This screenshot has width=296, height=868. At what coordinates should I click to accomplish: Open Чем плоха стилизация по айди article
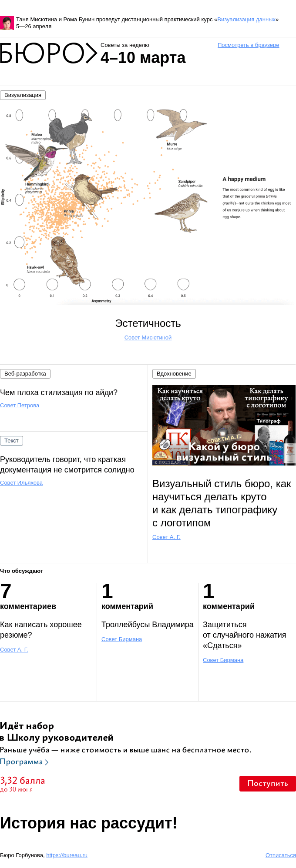pos(59,392)
